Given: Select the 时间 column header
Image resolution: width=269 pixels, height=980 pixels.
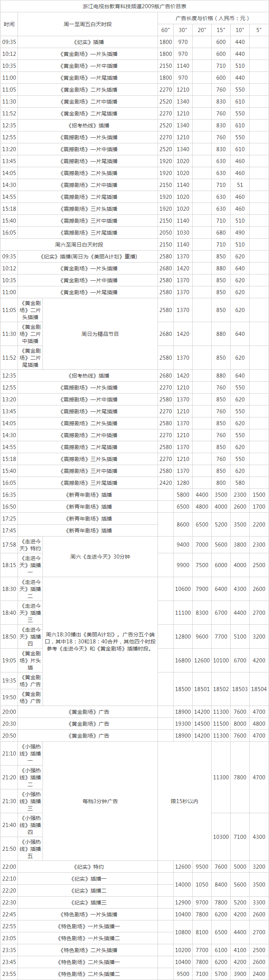Looking at the screenshot, I should coord(9,24).
